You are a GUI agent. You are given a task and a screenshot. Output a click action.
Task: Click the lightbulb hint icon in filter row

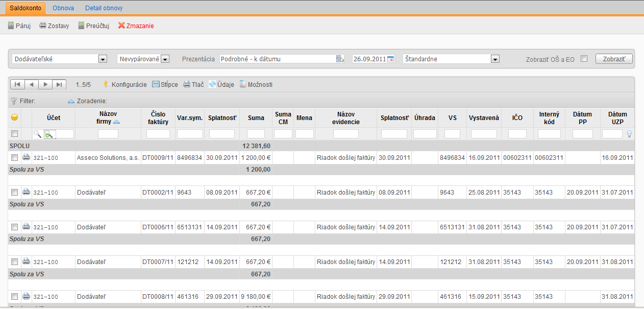tap(629, 134)
